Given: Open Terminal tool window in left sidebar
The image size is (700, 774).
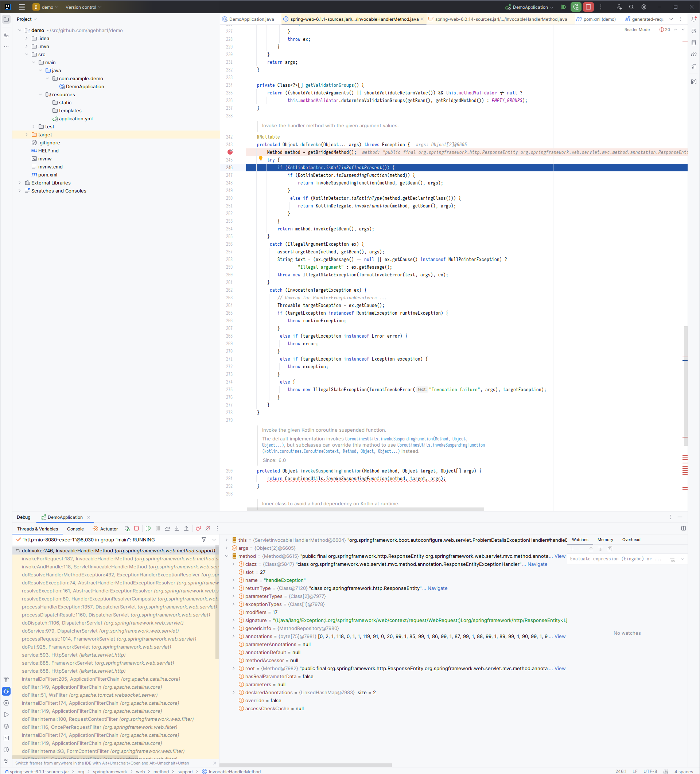Looking at the screenshot, I should click(x=6, y=738).
